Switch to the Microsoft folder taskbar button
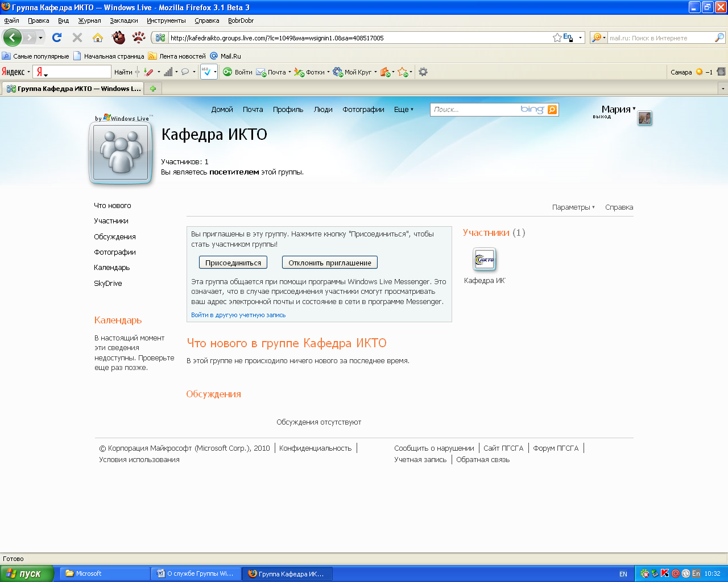This screenshot has height=582, width=728. pyautogui.click(x=105, y=573)
